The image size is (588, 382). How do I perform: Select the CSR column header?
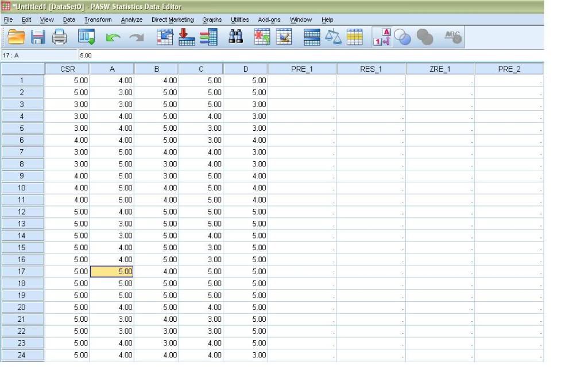(x=67, y=69)
